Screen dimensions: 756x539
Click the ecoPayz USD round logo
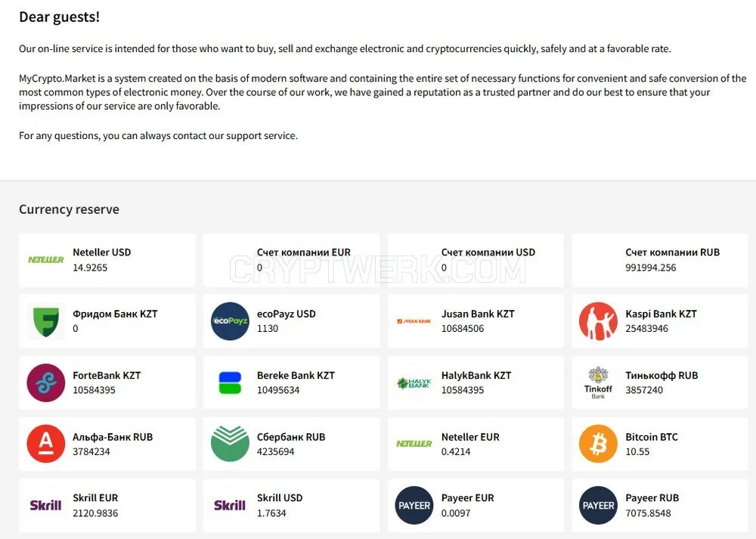tap(230, 321)
